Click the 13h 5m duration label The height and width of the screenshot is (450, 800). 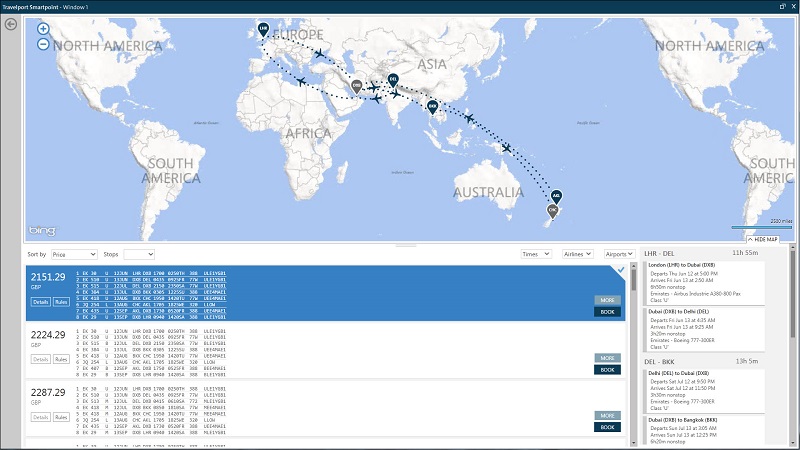coord(746,361)
